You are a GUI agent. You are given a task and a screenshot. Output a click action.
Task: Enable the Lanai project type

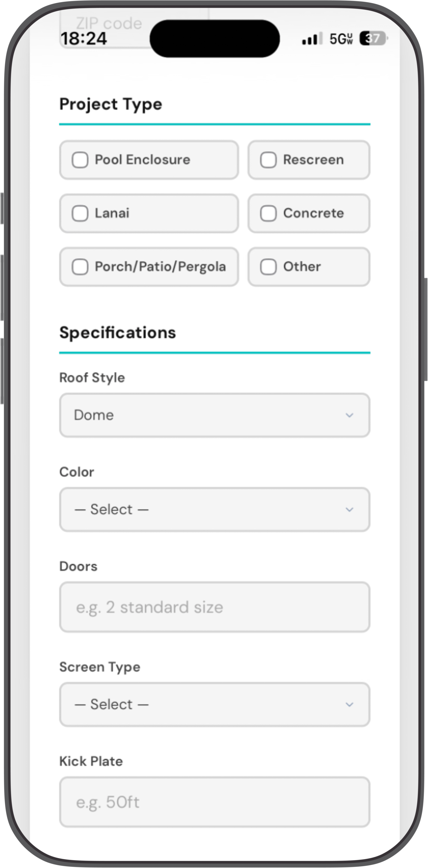[80, 213]
